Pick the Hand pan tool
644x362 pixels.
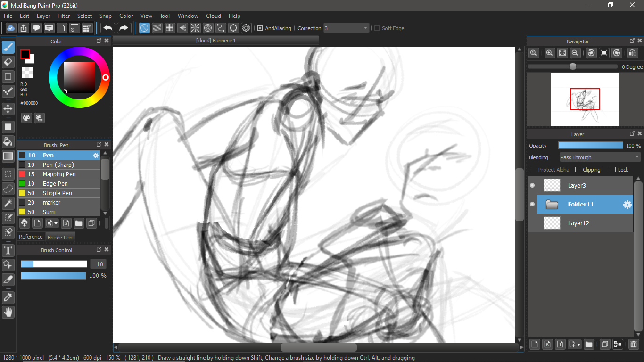pyautogui.click(x=8, y=312)
